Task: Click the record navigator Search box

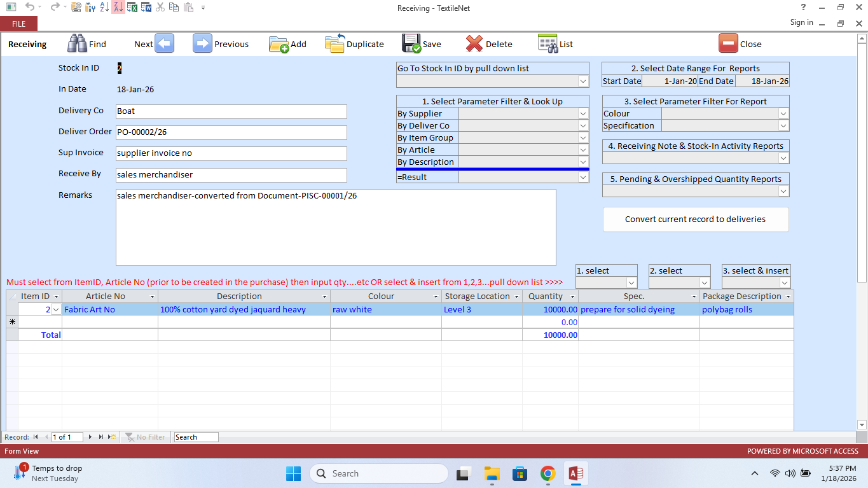Action: [196, 437]
